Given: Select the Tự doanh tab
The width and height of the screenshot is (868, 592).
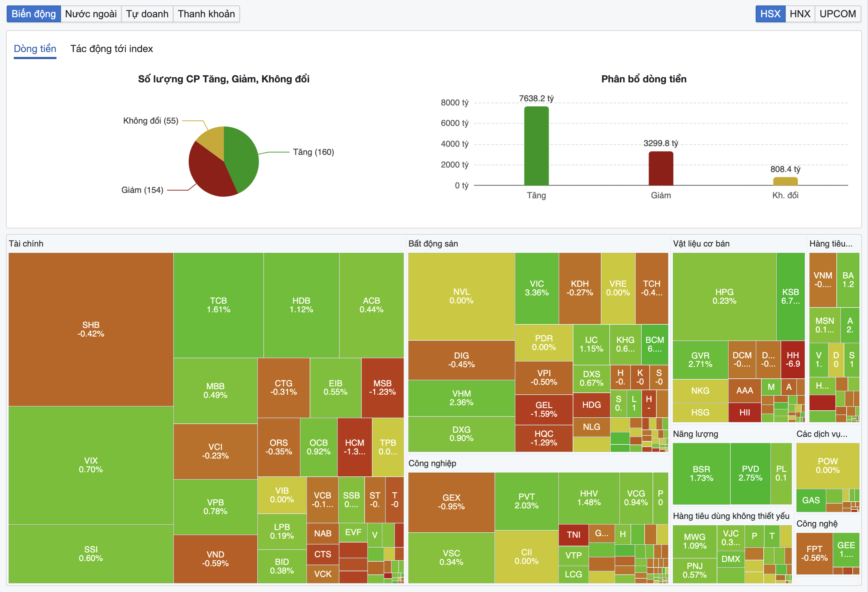Looking at the screenshot, I should 147,14.
